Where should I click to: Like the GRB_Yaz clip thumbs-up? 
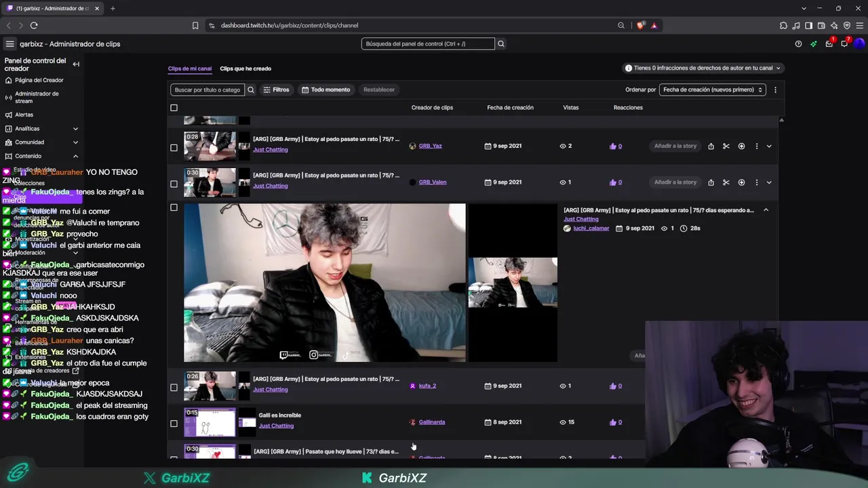[x=613, y=146]
